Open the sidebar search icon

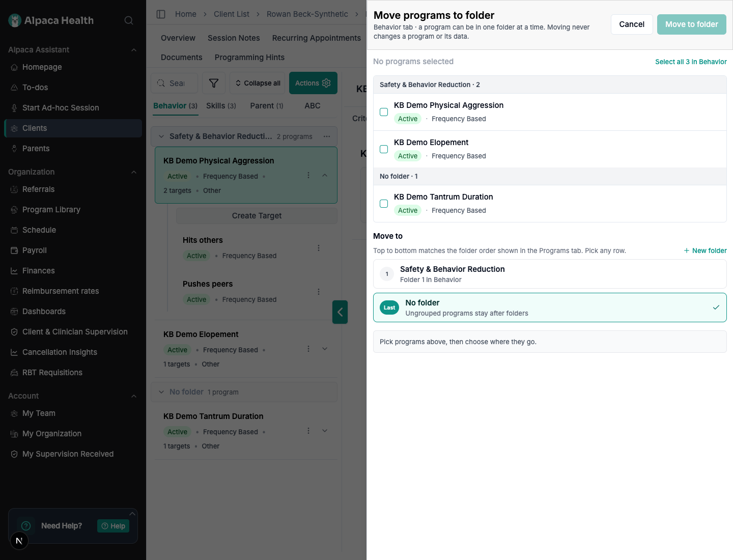pyautogui.click(x=129, y=20)
